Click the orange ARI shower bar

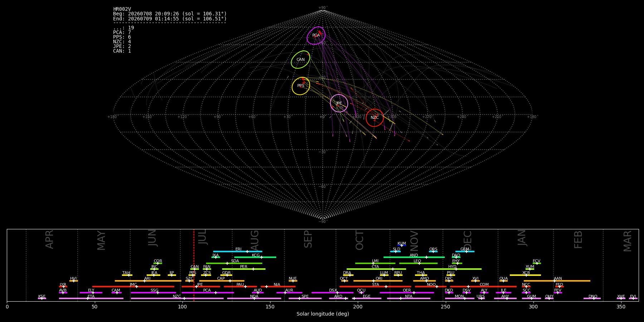pyautogui.click(x=148, y=281)
